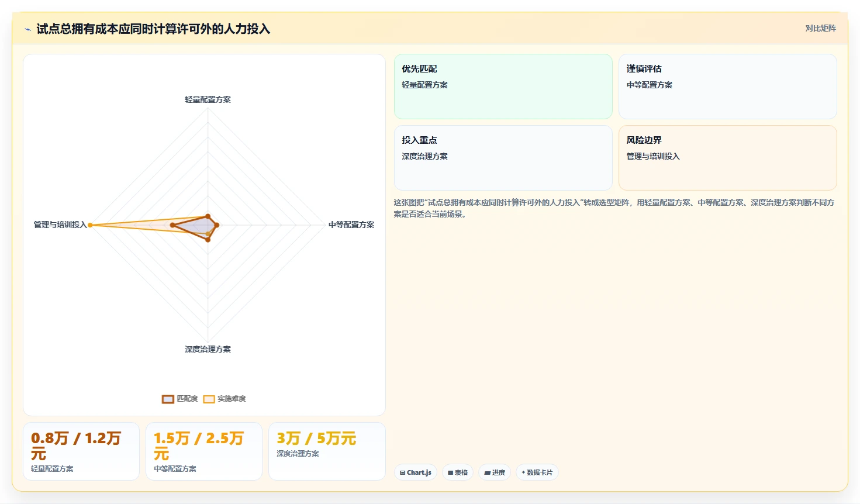Click 轻量配置方案 text in the 优先匹配 card
This screenshot has height=504, width=860.
coord(424,85)
